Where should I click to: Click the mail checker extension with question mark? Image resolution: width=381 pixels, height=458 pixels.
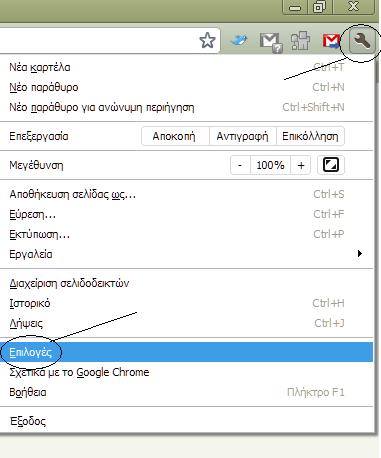pos(271,42)
